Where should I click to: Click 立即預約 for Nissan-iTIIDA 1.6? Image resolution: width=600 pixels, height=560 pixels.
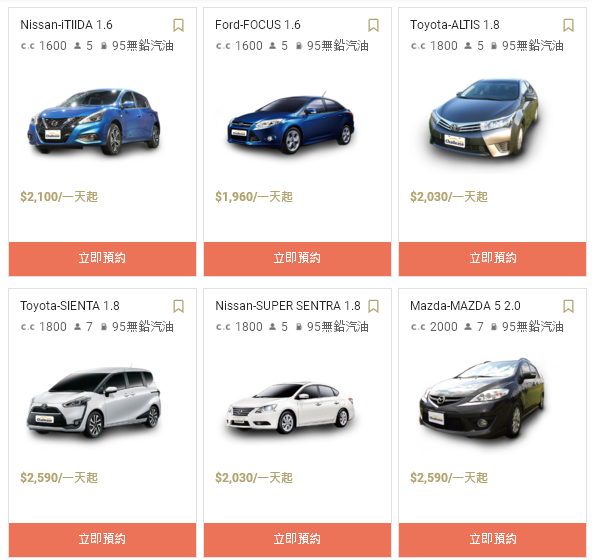[x=103, y=259]
